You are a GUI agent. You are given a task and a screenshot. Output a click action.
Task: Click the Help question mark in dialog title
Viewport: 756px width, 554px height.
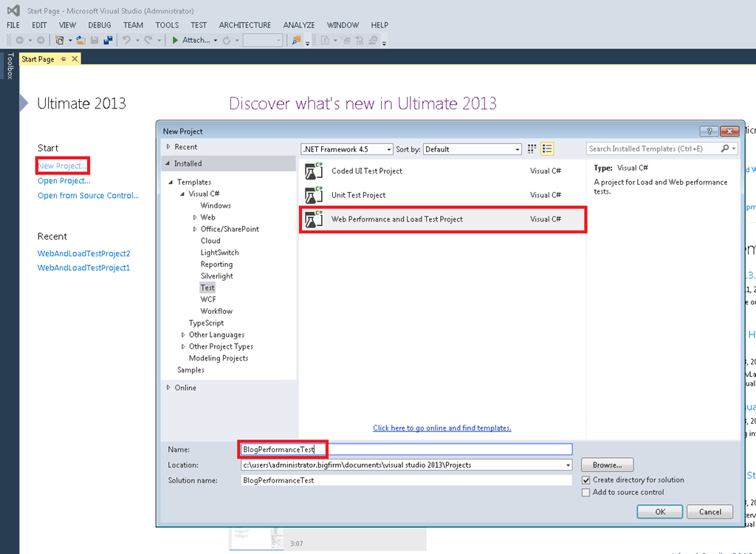point(709,131)
